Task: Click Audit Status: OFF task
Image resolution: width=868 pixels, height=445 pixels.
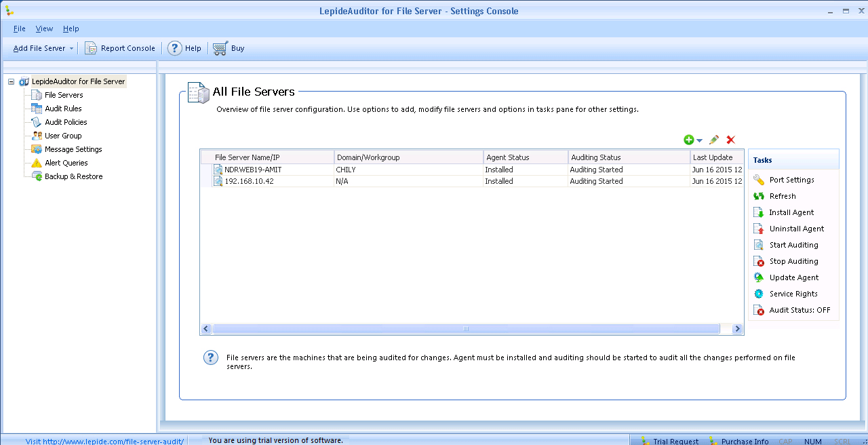Action: (800, 310)
